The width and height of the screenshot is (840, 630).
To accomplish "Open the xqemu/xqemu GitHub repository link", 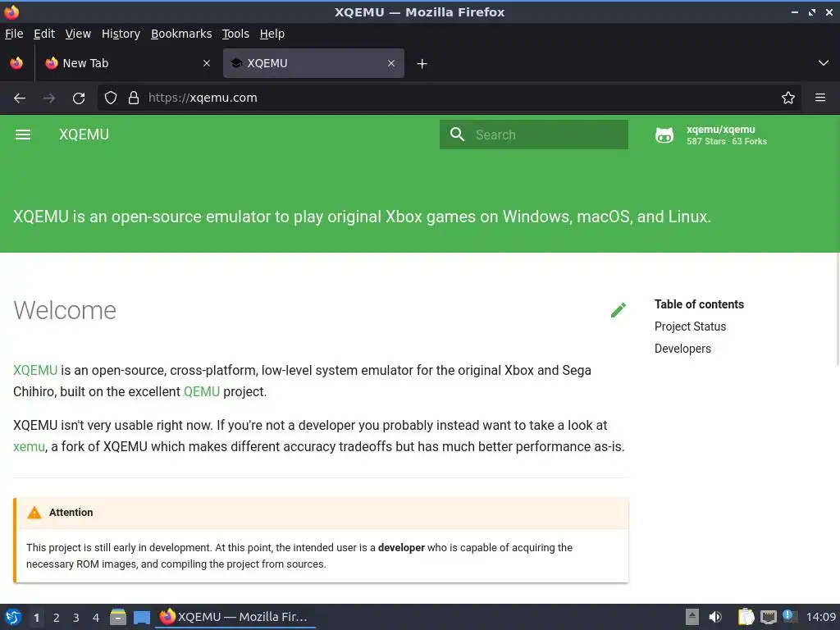I will (x=711, y=135).
